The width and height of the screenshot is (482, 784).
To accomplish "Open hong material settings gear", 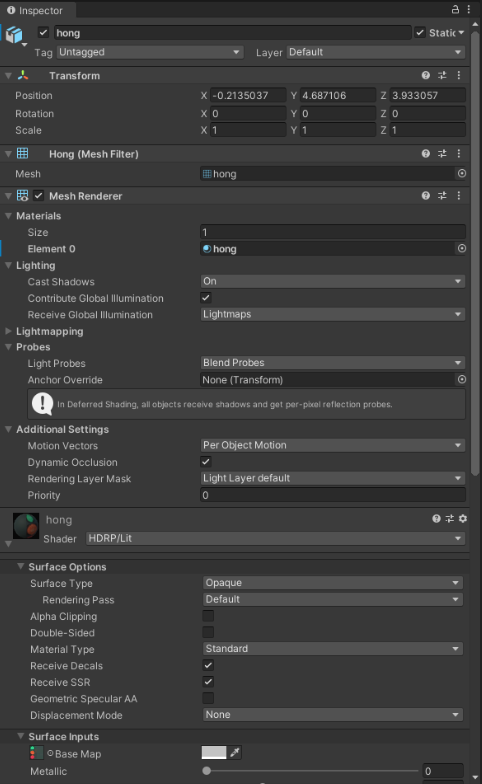I will tap(463, 518).
